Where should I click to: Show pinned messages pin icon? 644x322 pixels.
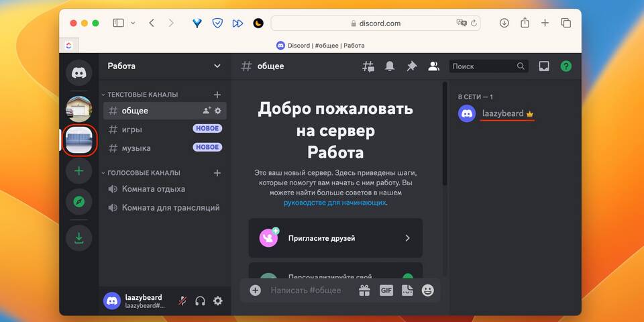pyautogui.click(x=411, y=66)
